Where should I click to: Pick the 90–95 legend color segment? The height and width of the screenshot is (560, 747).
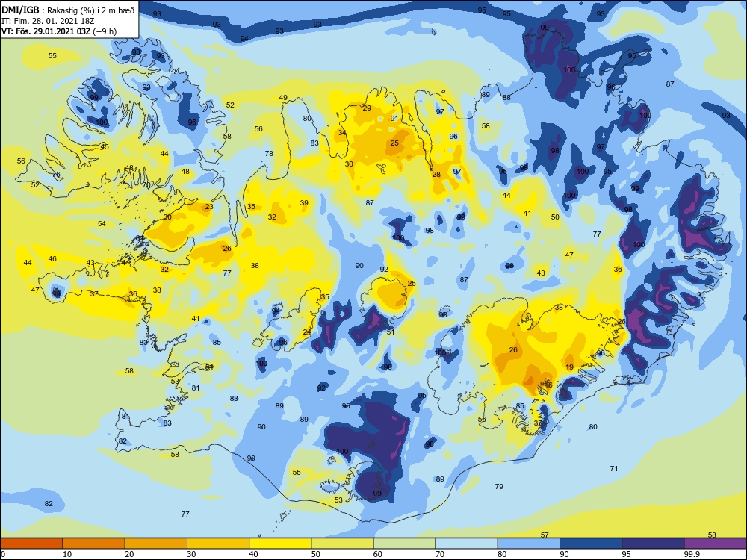(591, 544)
